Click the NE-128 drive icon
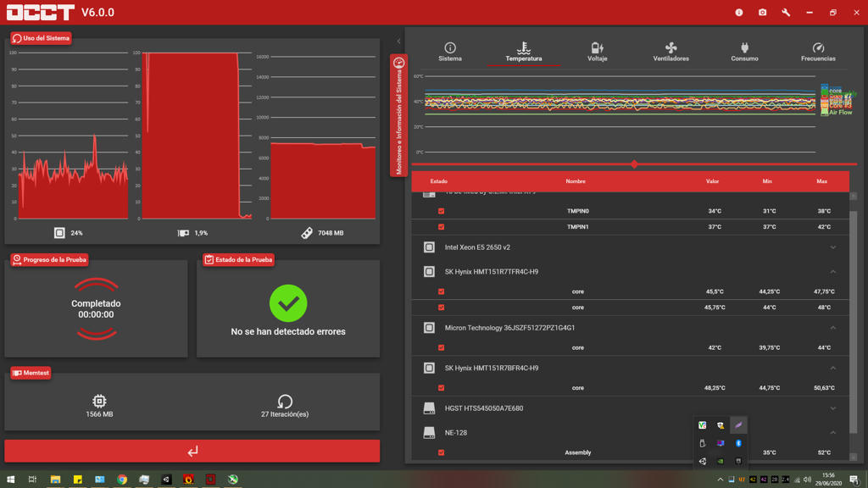 [x=429, y=433]
